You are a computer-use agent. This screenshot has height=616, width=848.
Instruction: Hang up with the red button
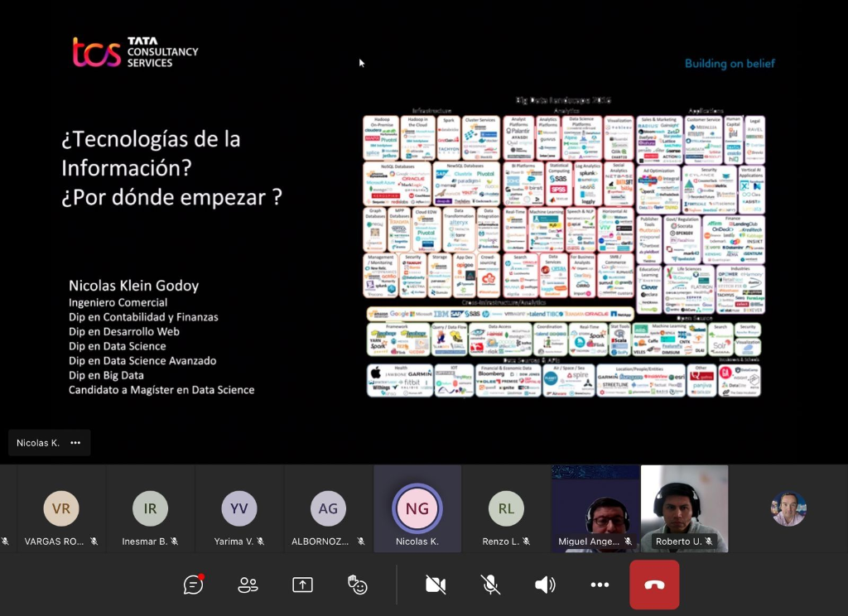click(654, 585)
